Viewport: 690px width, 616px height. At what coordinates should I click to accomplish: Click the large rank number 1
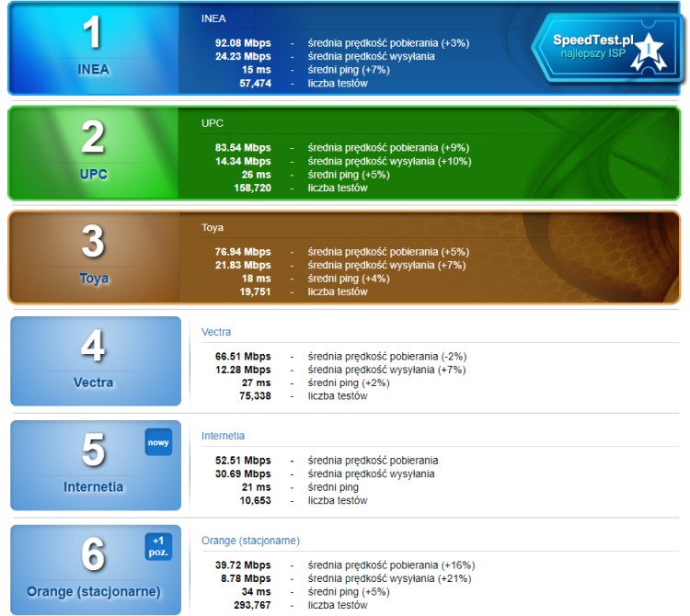93,33
